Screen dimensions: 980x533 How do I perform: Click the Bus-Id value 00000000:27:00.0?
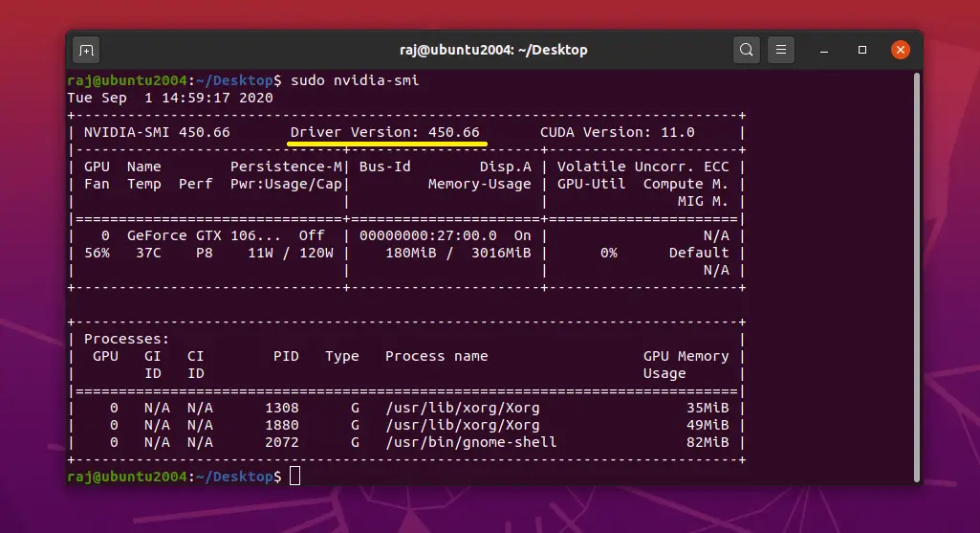[428, 235]
